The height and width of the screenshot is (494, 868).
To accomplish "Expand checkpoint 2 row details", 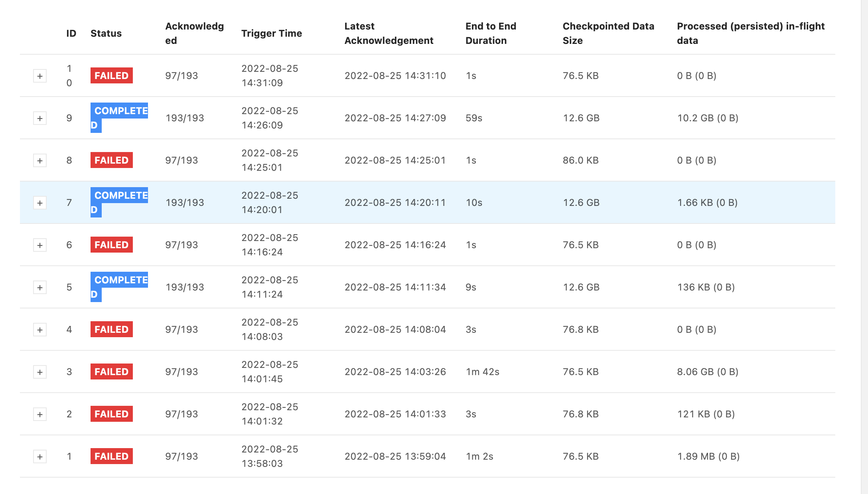I will [x=40, y=414].
